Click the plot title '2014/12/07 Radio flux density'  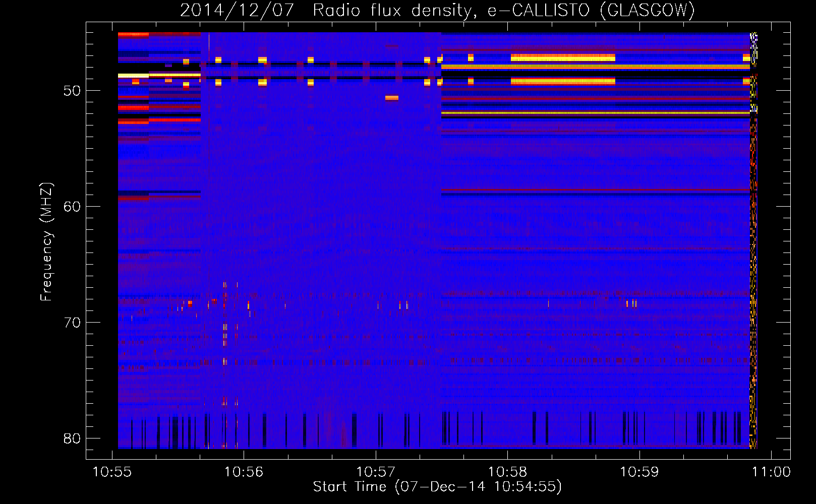(x=437, y=10)
